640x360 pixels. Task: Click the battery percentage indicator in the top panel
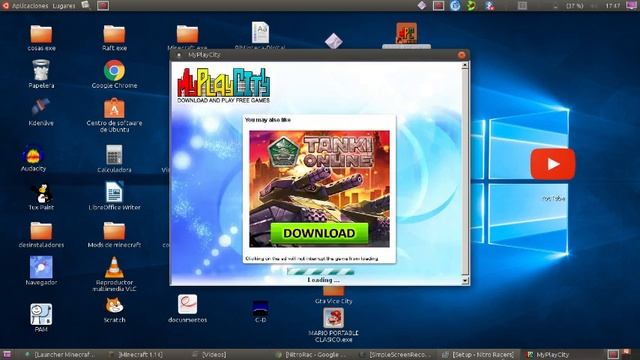coord(574,6)
